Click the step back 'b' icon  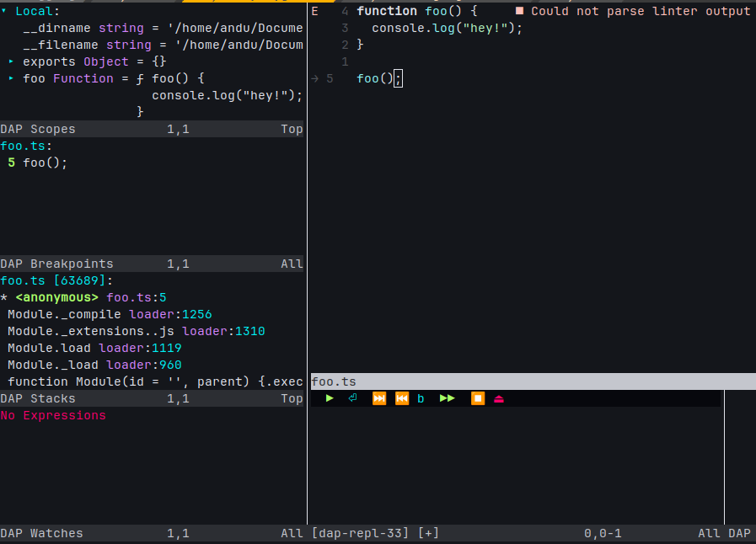tap(421, 398)
